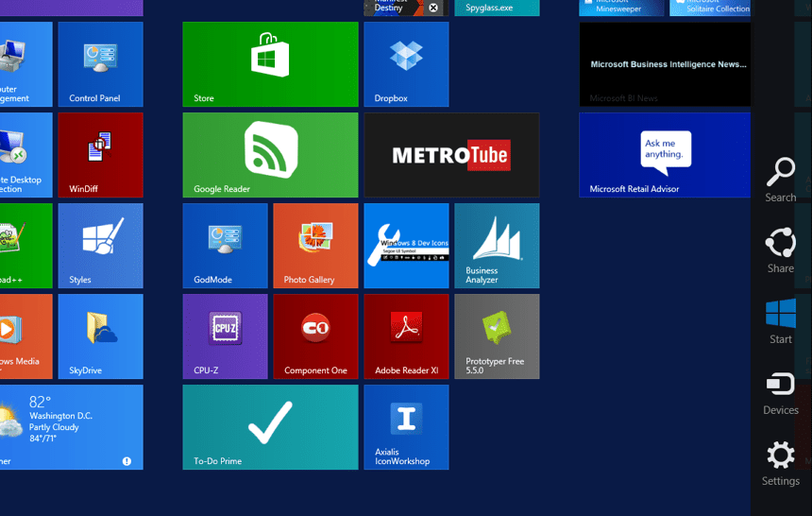Open Microsoft Solitaire Collection tile
Screen dimensions: 812x516
710,8
